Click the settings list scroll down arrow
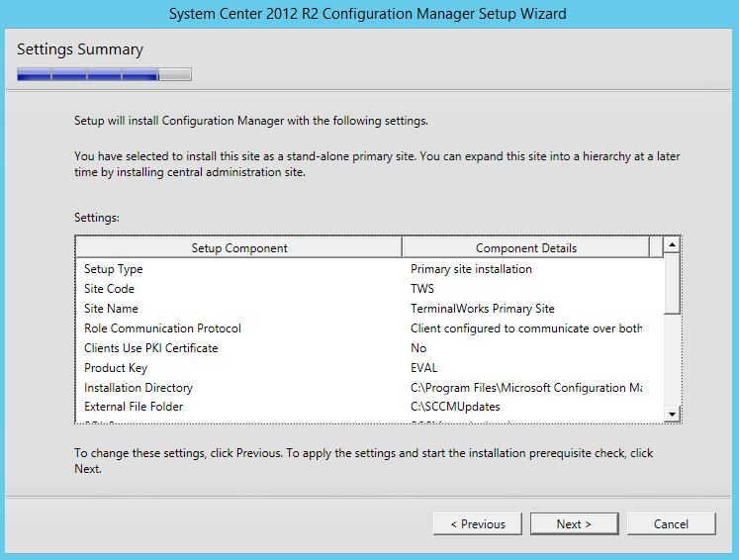Image resolution: width=739 pixels, height=560 pixels. [672, 414]
